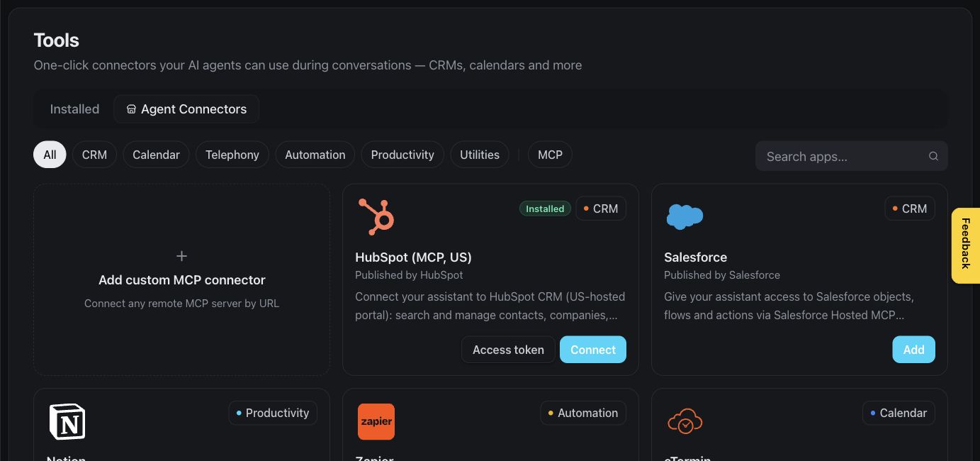The image size is (980, 461).
Task: Filter connectors by Productivity chip
Action: pos(402,155)
